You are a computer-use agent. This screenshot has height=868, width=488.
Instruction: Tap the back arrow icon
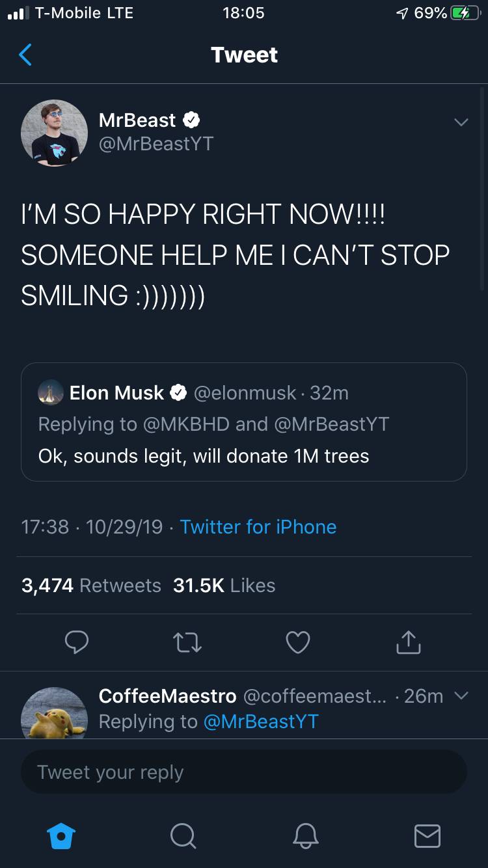25,55
